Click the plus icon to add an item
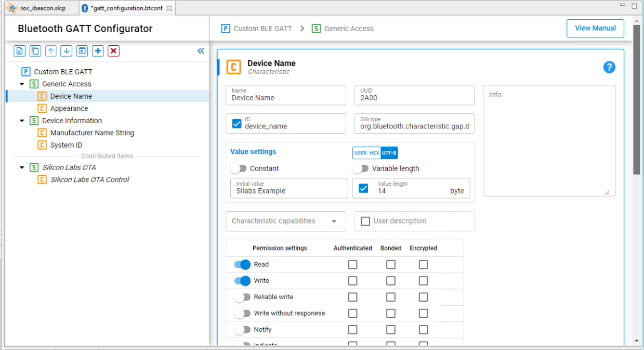The height and width of the screenshot is (350, 644). pos(97,50)
